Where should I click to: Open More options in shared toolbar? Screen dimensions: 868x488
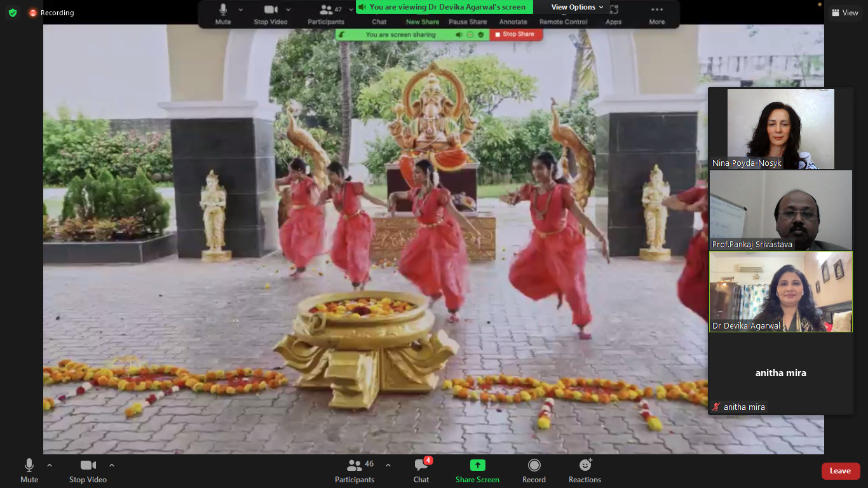[x=656, y=14]
